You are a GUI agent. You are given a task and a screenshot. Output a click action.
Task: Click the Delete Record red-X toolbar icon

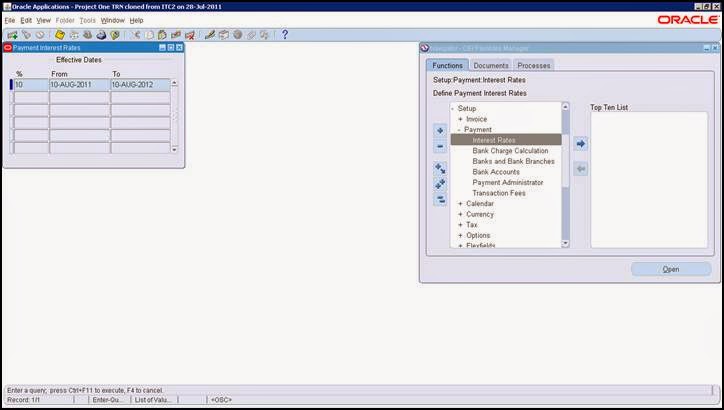click(190, 35)
